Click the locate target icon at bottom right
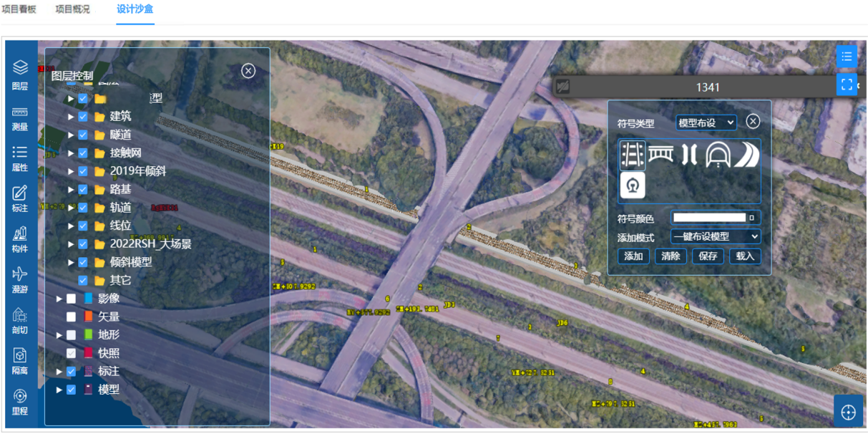Image resolution: width=868 pixels, height=434 pixels. [849, 413]
